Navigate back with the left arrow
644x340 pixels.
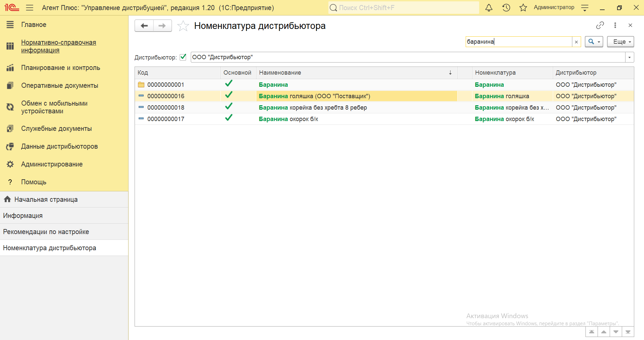pyautogui.click(x=144, y=26)
